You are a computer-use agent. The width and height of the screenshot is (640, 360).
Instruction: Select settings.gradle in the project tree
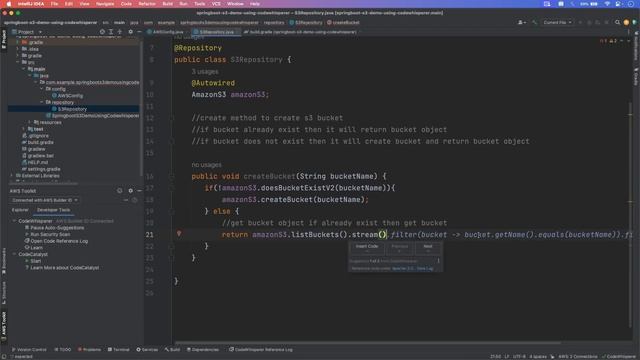(x=41, y=169)
